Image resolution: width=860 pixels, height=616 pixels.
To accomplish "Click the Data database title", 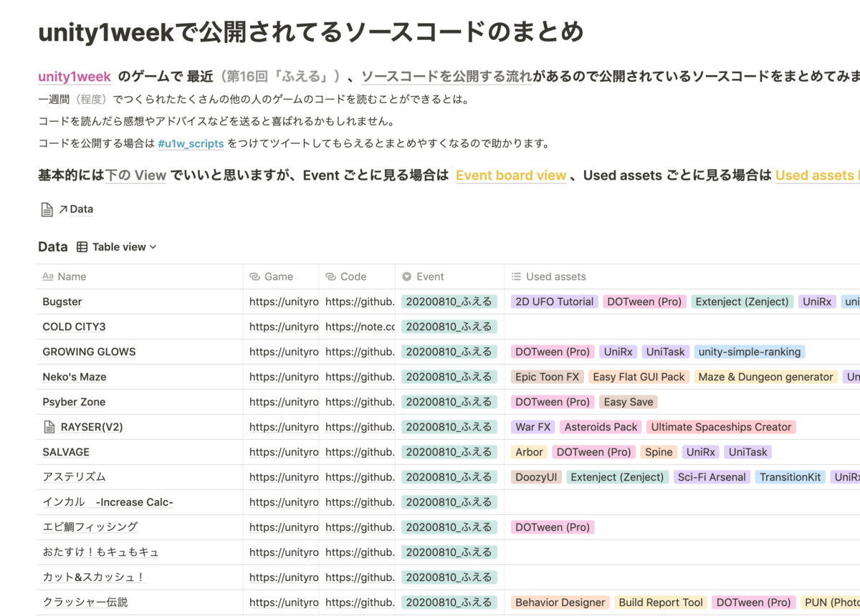I will pos(53,247).
